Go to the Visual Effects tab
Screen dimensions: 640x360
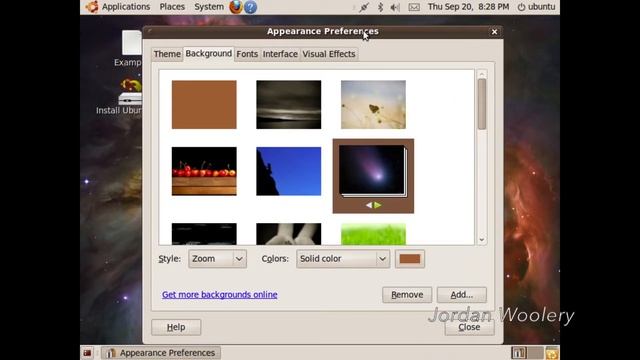click(329, 54)
